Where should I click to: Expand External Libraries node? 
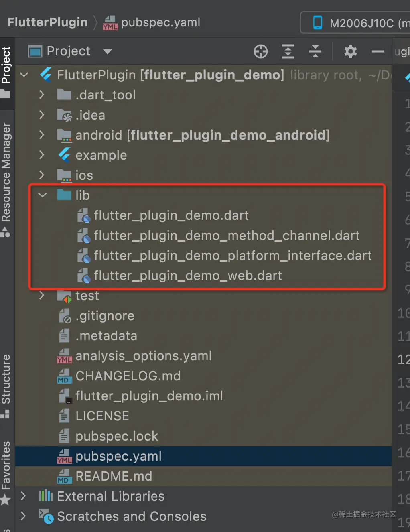pos(23,496)
